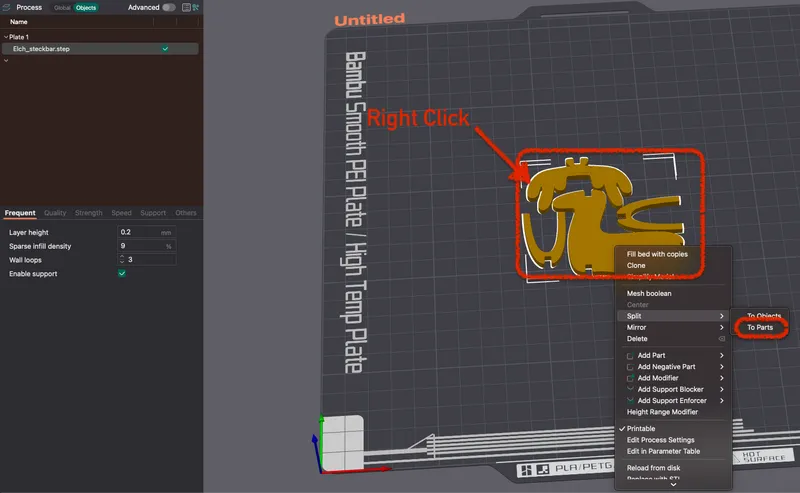Viewport: 800px width, 493px height.
Task: Select Objects process scope button
Action: pyautogui.click(x=87, y=7)
